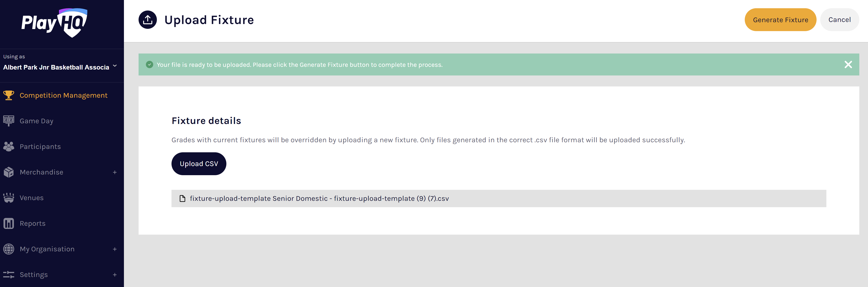Viewport: 868px width, 287px height.
Task: Click the My Organisation globe icon
Action: click(8, 249)
